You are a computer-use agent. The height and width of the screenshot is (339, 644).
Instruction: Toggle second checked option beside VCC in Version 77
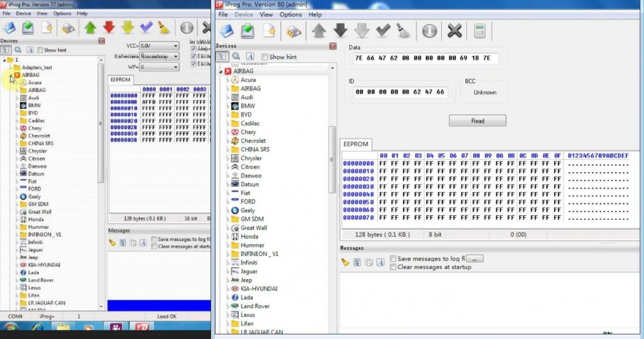point(193,56)
